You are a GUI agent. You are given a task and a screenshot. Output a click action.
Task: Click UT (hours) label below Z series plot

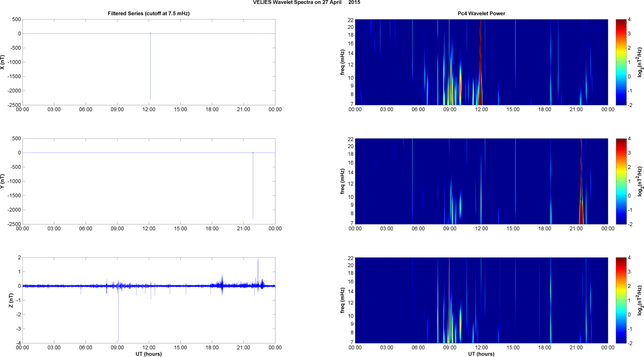click(148, 354)
